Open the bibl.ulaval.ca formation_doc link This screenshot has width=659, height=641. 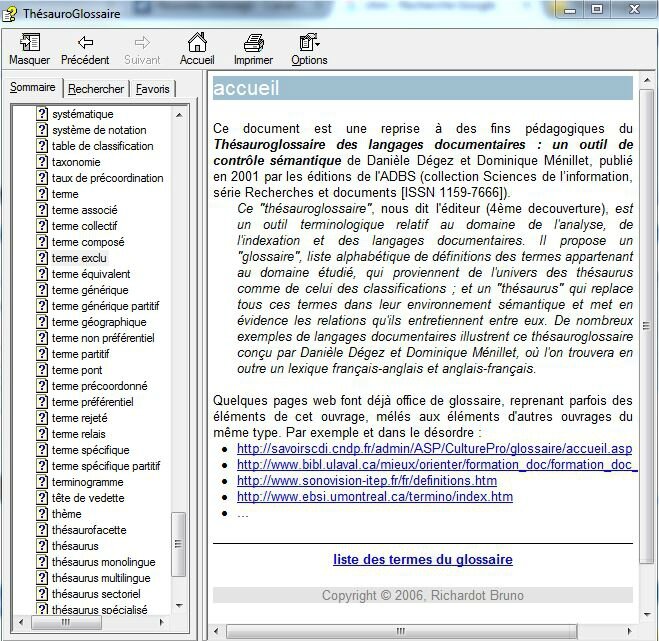click(437, 464)
